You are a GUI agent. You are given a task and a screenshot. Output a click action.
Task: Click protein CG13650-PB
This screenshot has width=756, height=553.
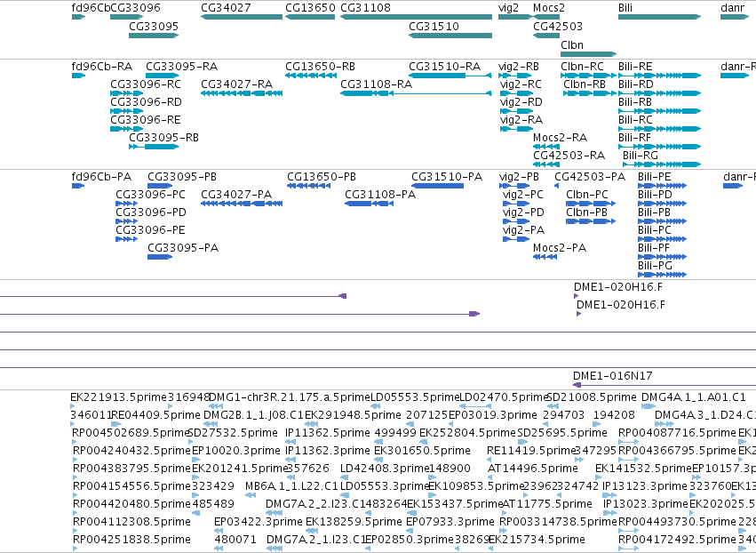(322, 177)
